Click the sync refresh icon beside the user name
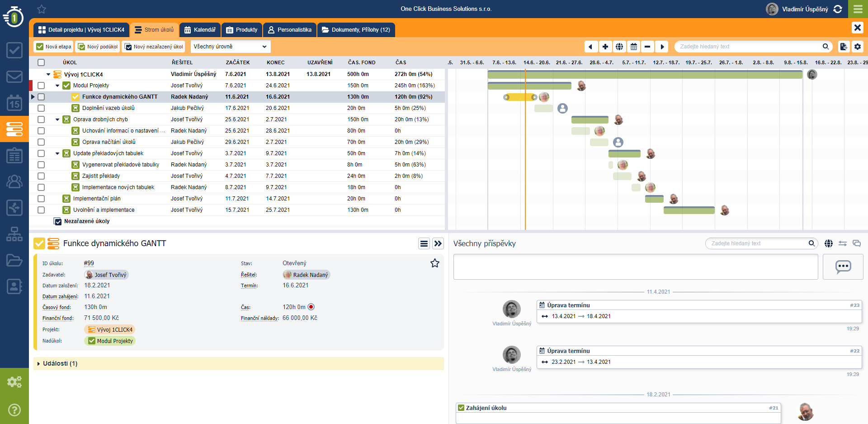 click(838, 9)
